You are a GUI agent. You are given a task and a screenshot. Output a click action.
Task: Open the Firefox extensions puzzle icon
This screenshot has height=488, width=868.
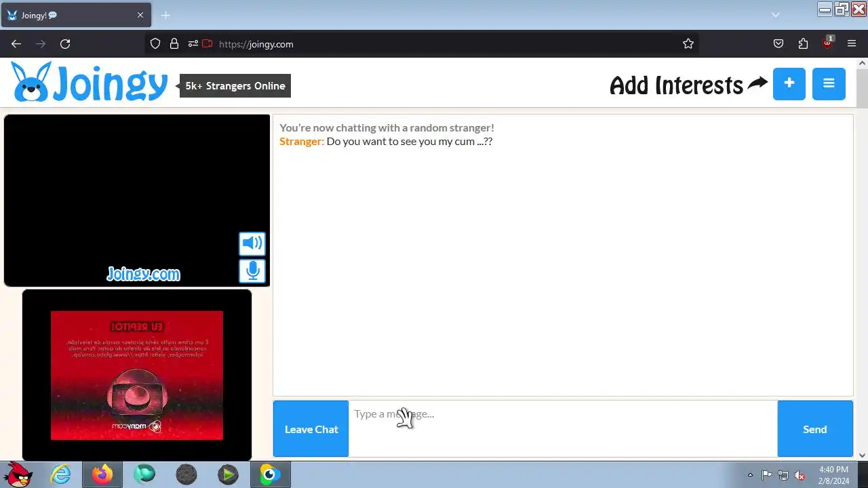click(x=803, y=44)
